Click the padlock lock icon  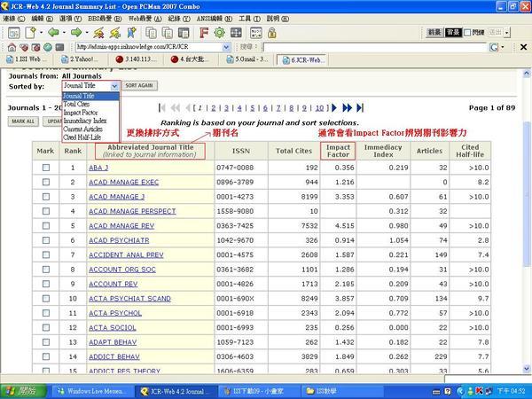pos(272,33)
